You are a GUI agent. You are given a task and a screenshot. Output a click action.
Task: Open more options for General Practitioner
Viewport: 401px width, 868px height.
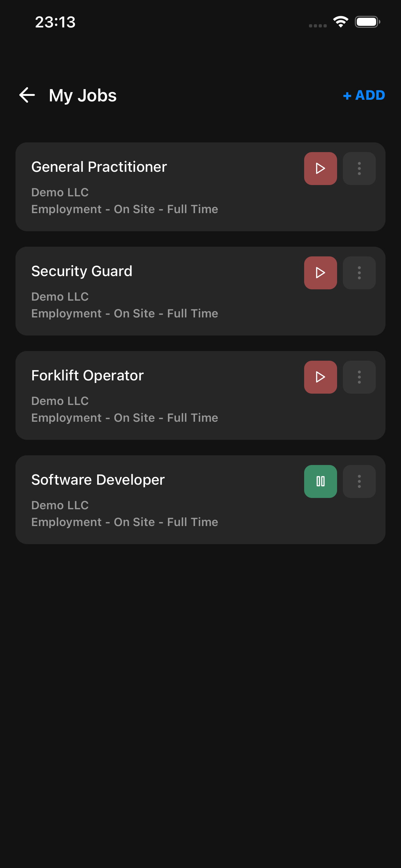[x=359, y=169]
